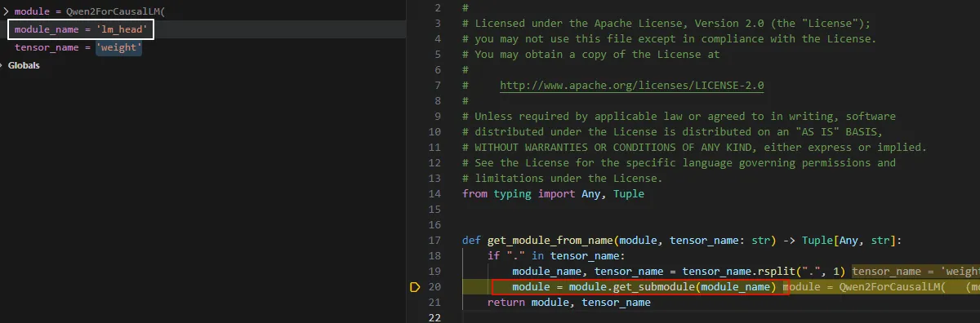Click the get_module_from_name function name
The width and height of the screenshot is (980, 323).
(550, 240)
